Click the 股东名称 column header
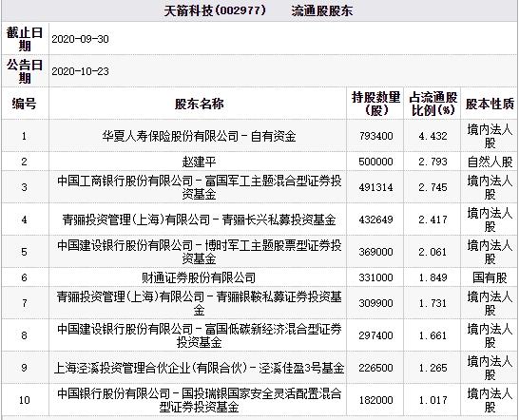Screen dimensions: 519x420 pos(199,104)
